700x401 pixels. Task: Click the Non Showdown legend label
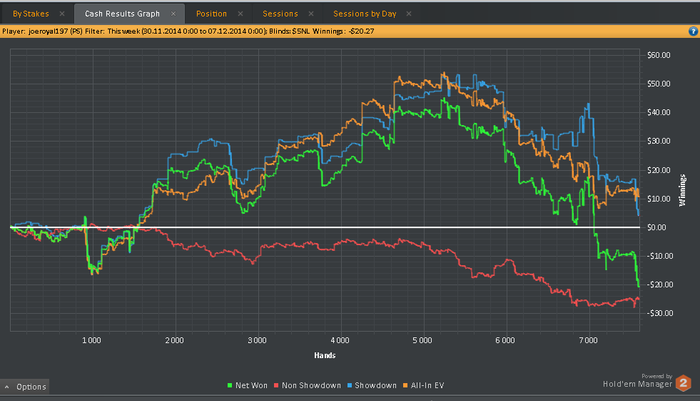[311, 385]
